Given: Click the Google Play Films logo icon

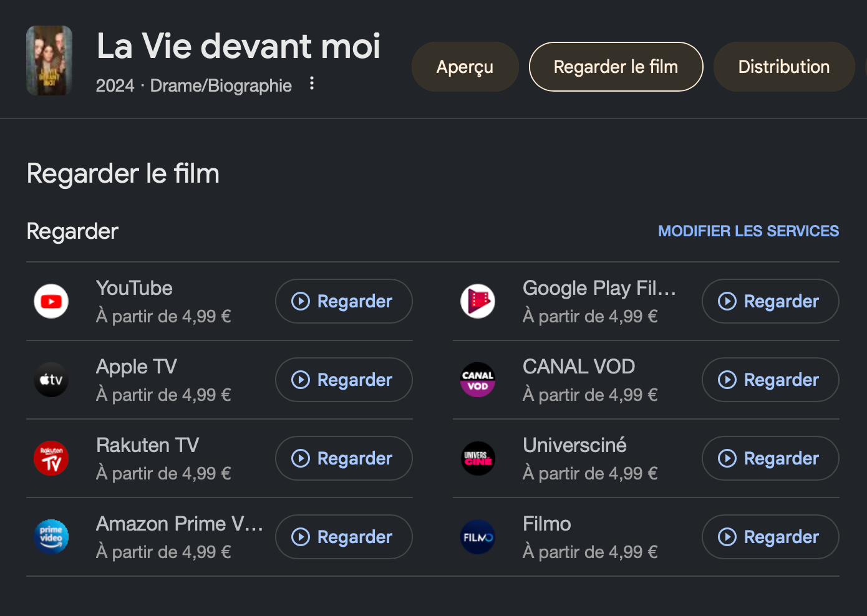Looking at the screenshot, I should coord(478,301).
